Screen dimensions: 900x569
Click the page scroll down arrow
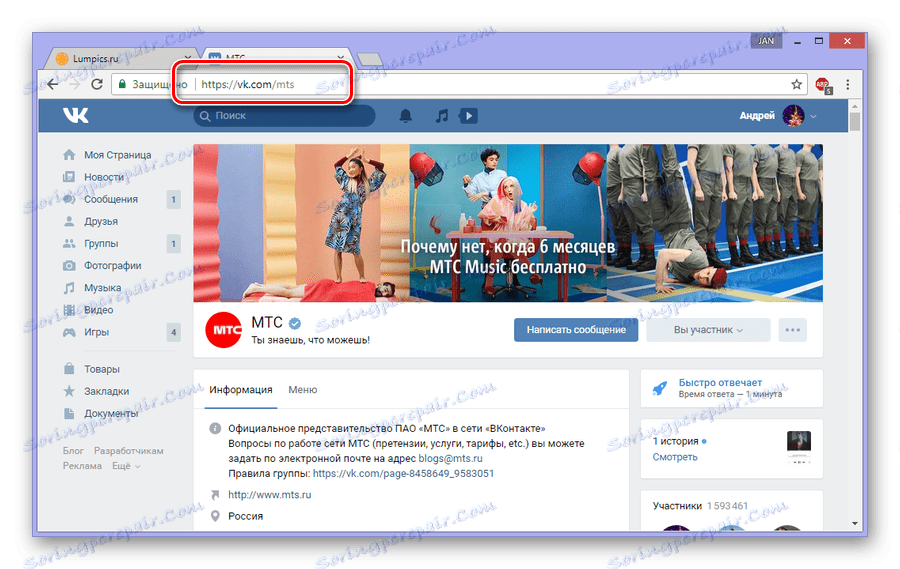855,523
